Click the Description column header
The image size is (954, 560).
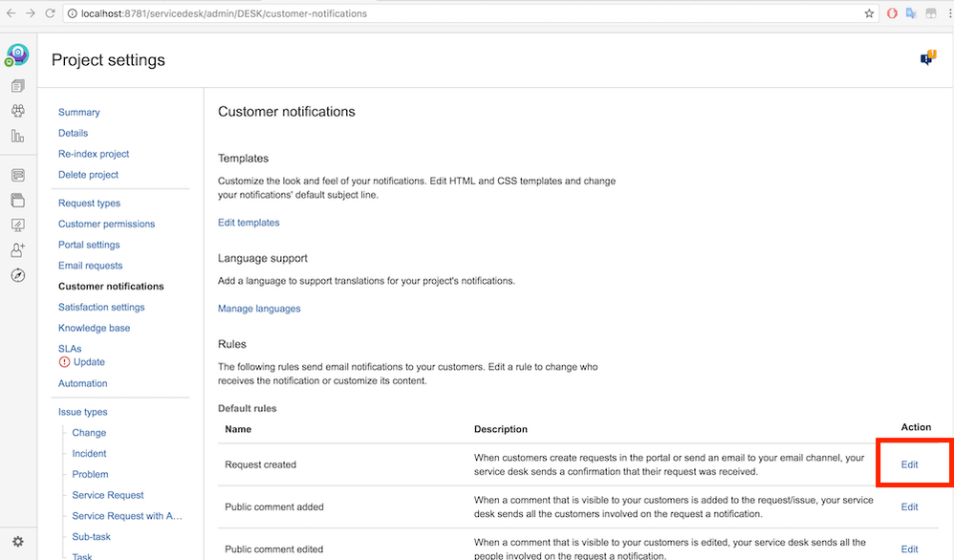click(x=501, y=429)
